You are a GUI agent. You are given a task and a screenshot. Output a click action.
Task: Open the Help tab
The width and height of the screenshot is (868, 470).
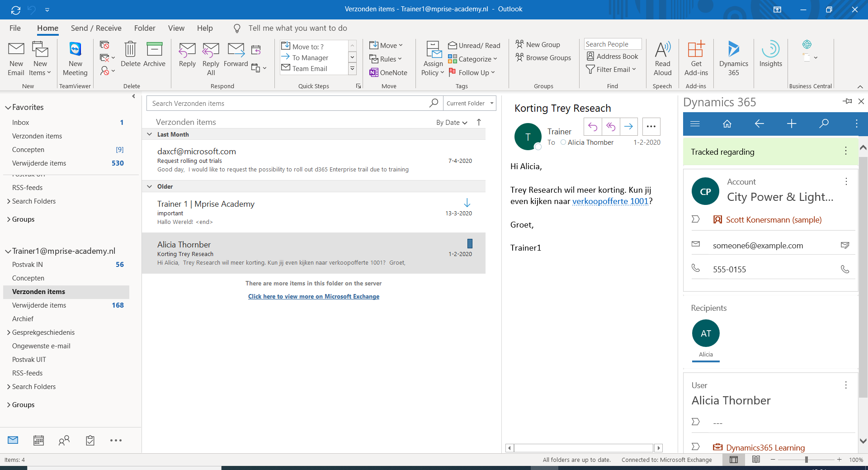coord(205,28)
